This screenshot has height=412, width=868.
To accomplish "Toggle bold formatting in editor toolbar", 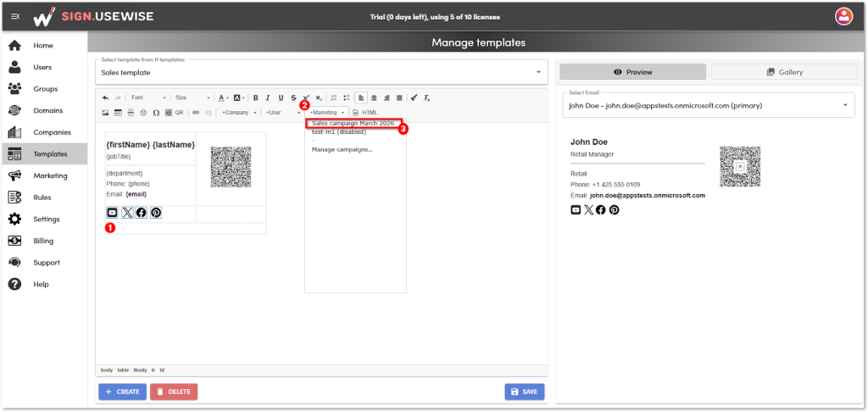I will point(256,97).
